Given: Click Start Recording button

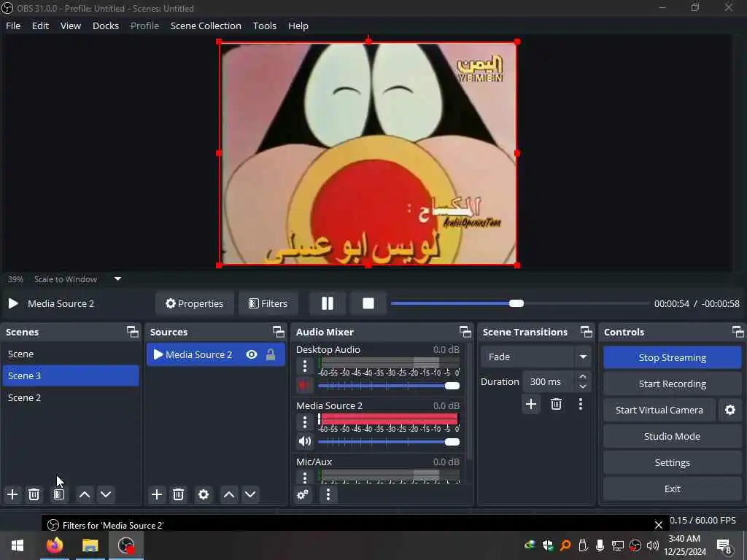Looking at the screenshot, I should (x=672, y=384).
